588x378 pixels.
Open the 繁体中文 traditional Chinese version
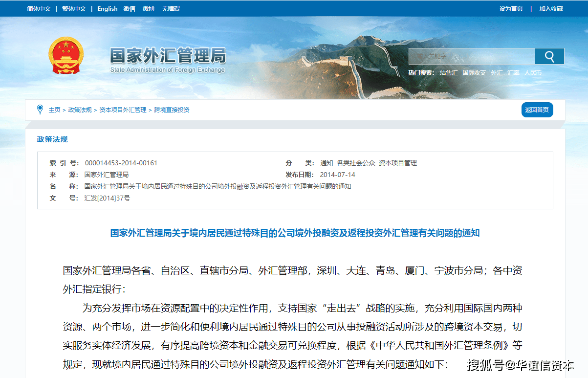point(73,8)
